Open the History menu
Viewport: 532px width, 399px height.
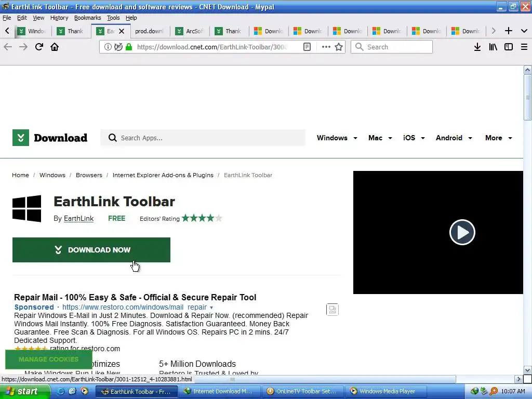(x=59, y=18)
